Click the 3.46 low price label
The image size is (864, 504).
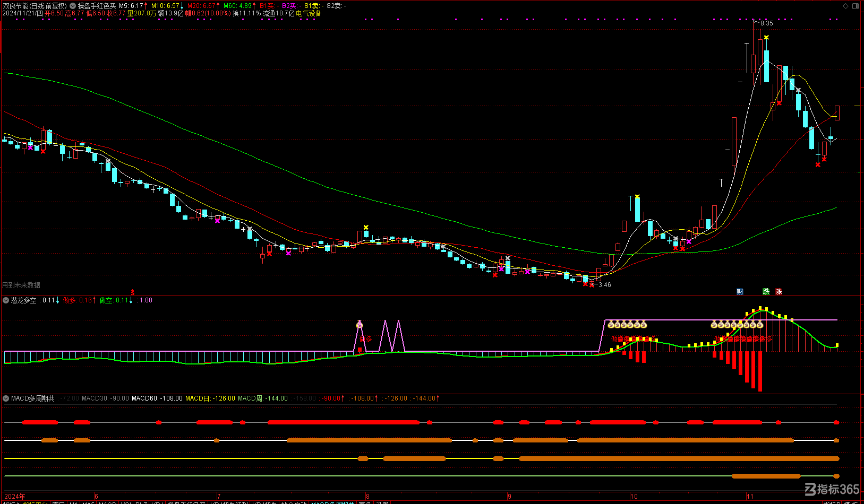[605, 285]
